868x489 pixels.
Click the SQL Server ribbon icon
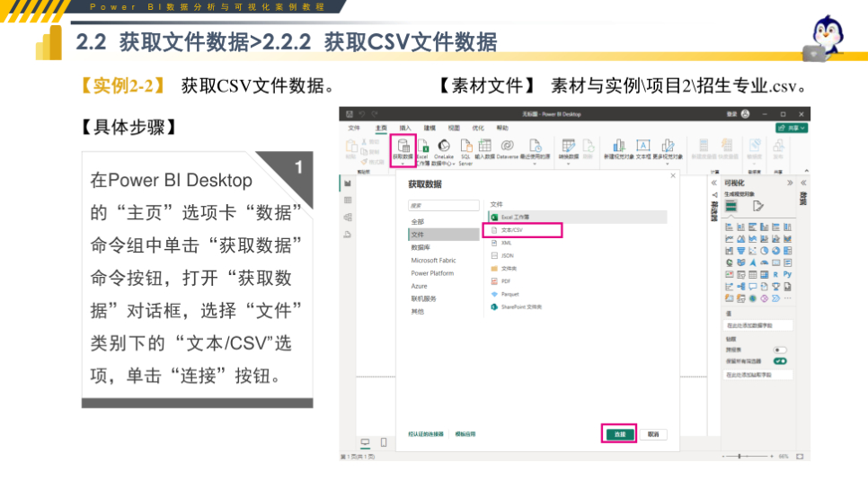pyautogui.click(x=465, y=151)
